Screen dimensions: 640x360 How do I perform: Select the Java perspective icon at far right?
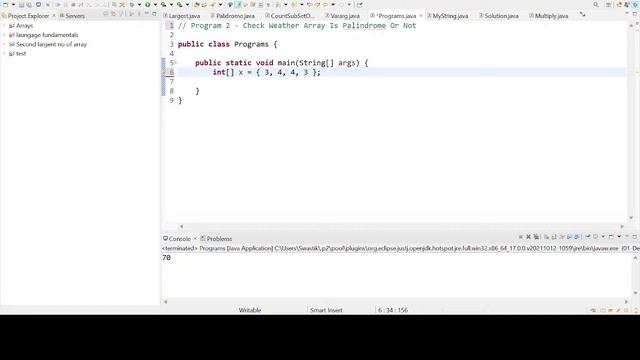[635, 4]
